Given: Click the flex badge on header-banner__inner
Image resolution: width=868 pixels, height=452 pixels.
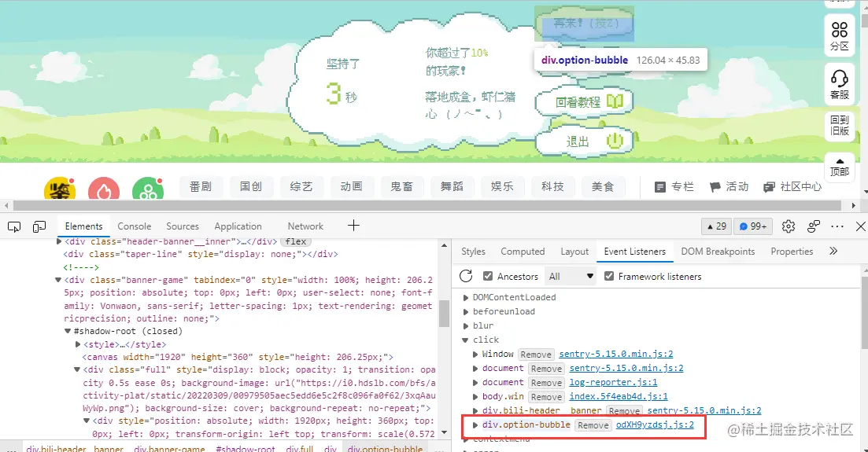Looking at the screenshot, I should [296, 242].
